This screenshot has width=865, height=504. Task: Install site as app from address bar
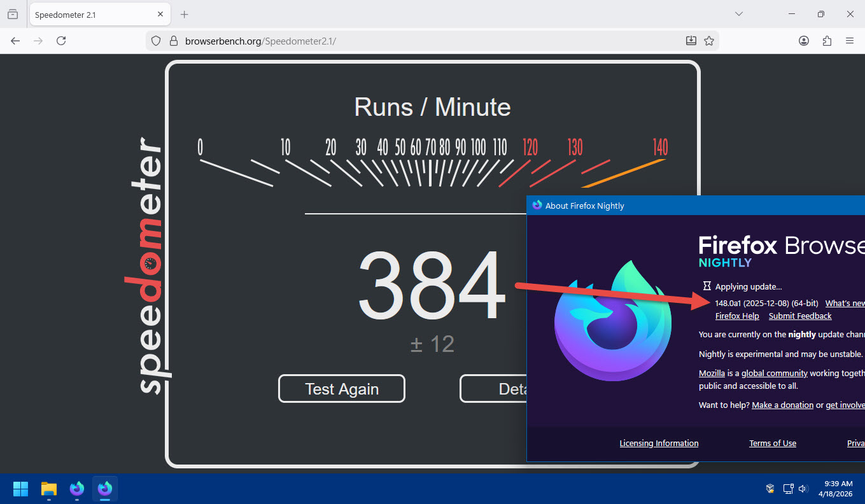[x=691, y=41]
